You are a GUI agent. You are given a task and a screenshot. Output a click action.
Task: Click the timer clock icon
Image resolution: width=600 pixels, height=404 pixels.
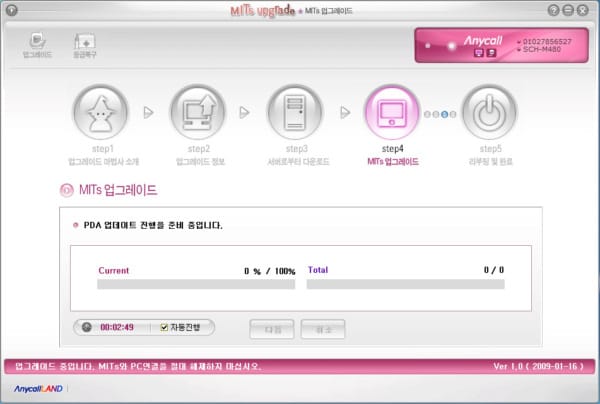[87, 327]
